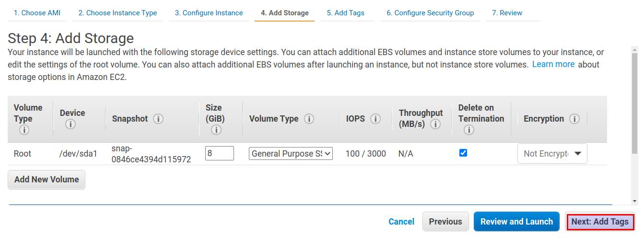Click the Snapshot info icon
Viewport: 644px width, 238px height.
(x=158, y=119)
